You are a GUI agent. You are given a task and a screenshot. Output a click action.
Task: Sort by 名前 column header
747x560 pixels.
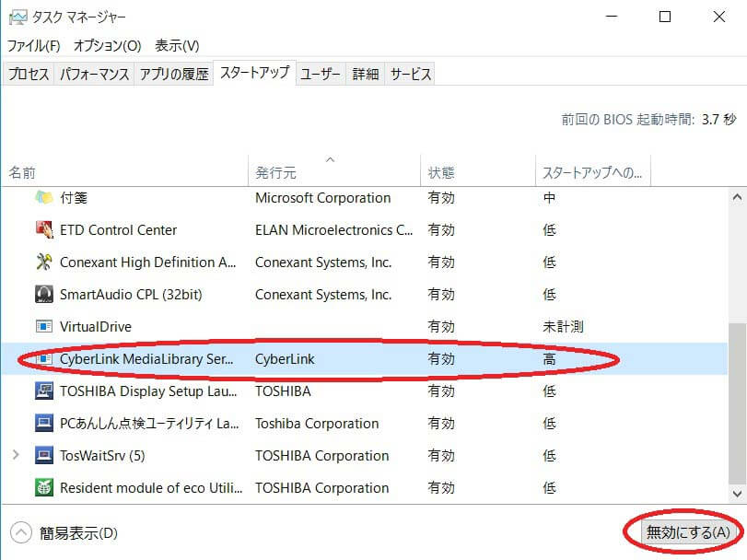click(x=125, y=170)
